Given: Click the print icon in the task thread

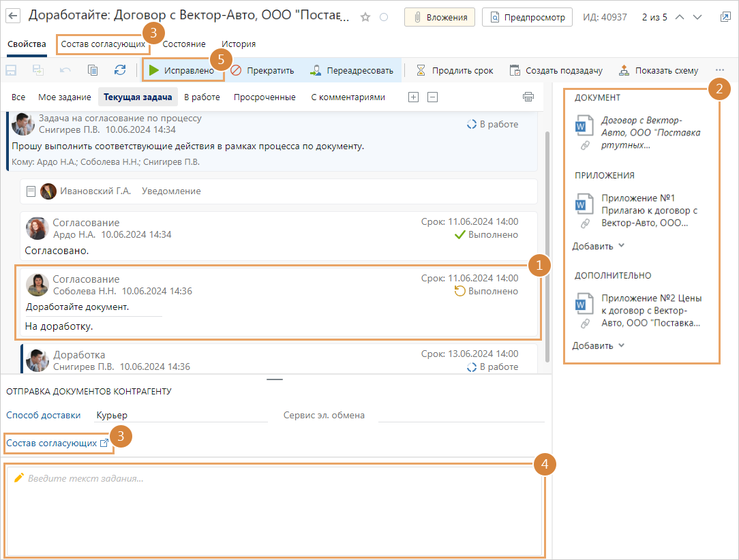Looking at the screenshot, I should click(x=528, y=97).
